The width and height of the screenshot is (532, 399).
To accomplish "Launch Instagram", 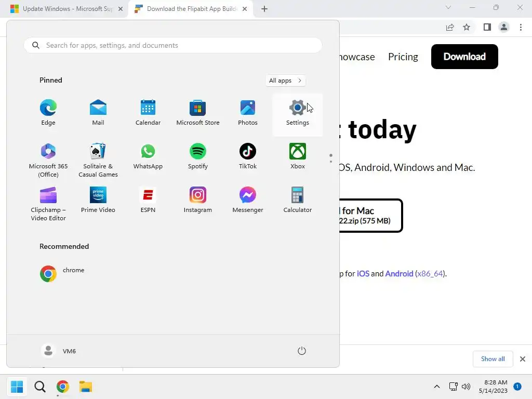I will click(198, 200).
